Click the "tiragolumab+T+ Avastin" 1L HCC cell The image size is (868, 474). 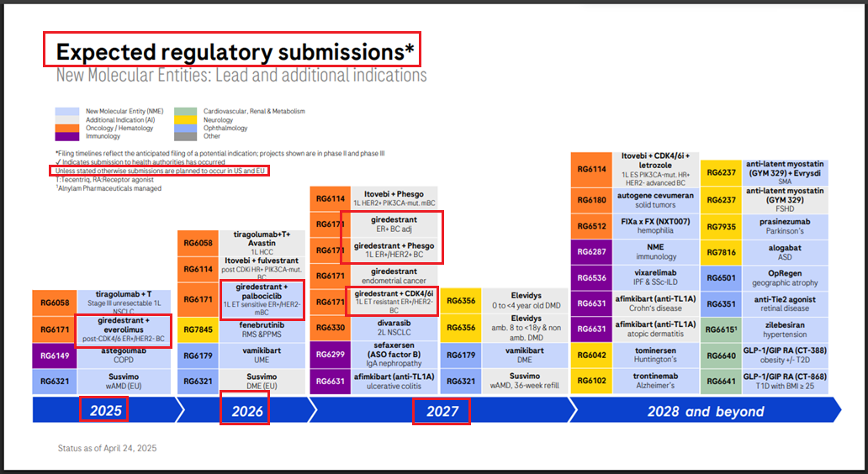[x=262, y=243]
